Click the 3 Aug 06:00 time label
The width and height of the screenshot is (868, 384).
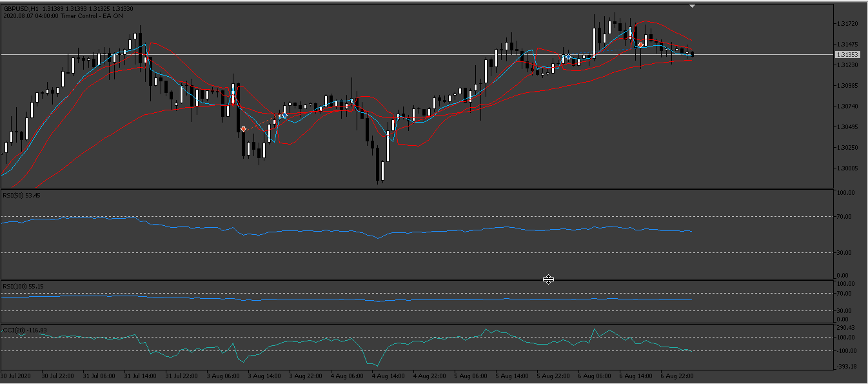coord(223,376)
